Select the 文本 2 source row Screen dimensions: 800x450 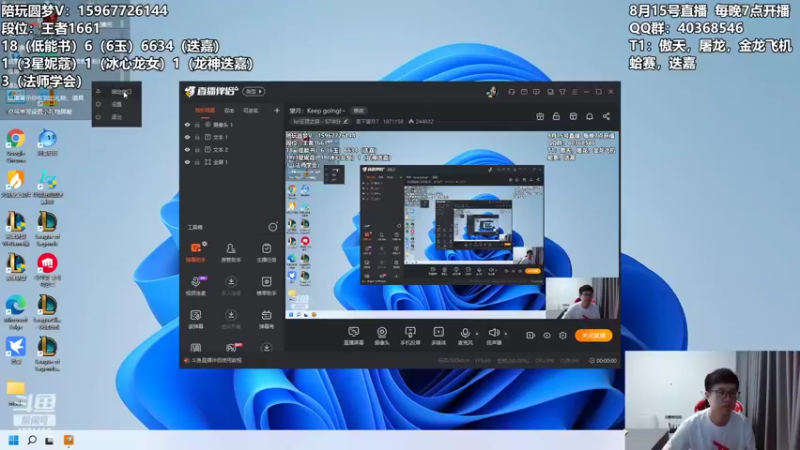[x=232, y=149]
